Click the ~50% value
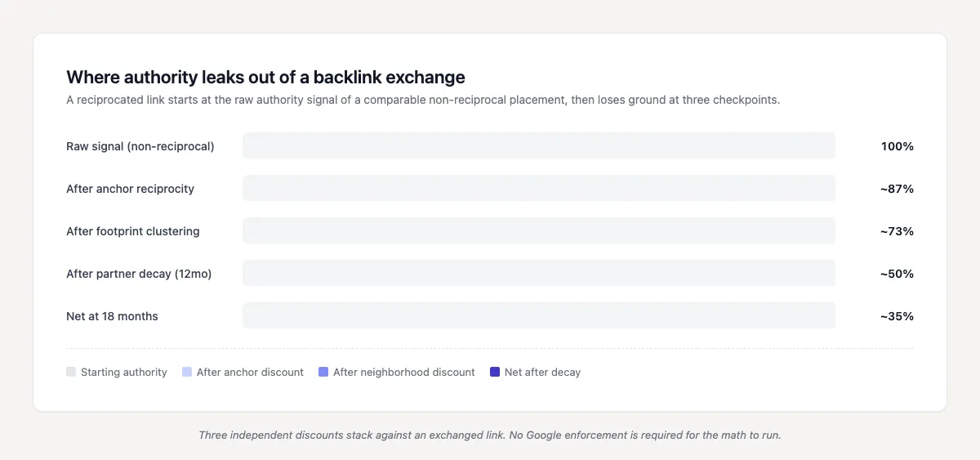The image size is (980, 460). pos(897,274)
